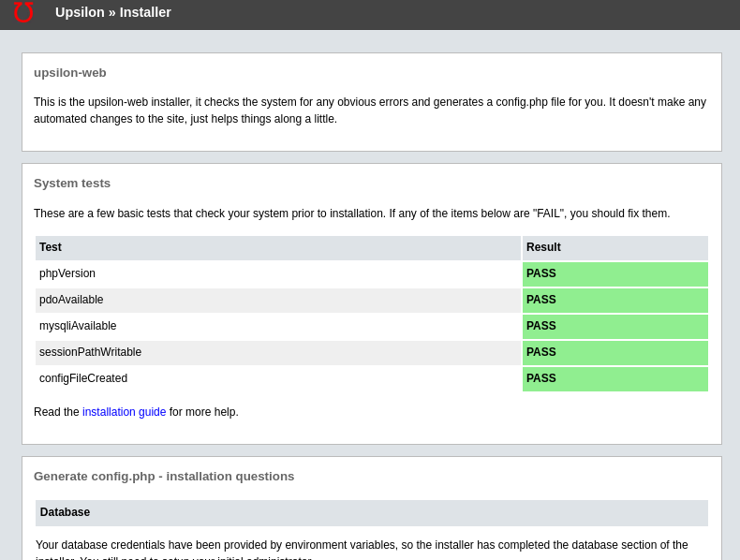Viewport: 740px width, 560px height.
Task: Click the Result column header
Action: coord(615,247)
